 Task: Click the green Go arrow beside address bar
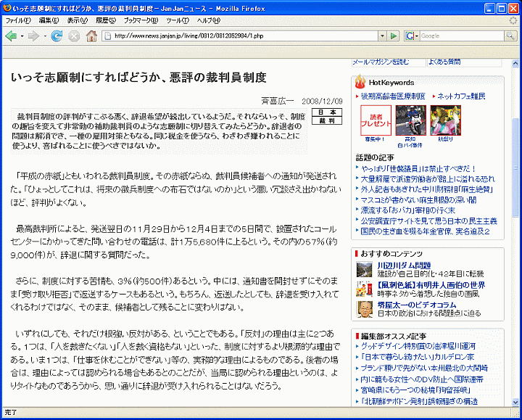point(394,36)
